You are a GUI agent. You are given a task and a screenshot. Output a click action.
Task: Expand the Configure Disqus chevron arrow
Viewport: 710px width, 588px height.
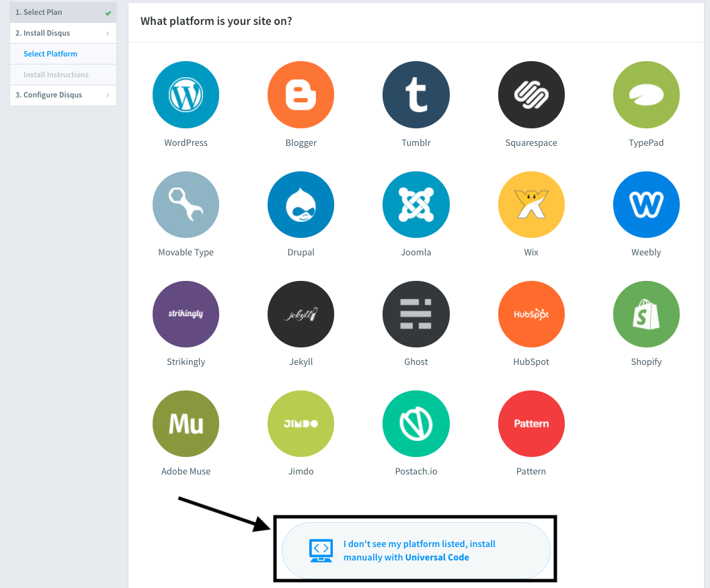coord(108,95)
